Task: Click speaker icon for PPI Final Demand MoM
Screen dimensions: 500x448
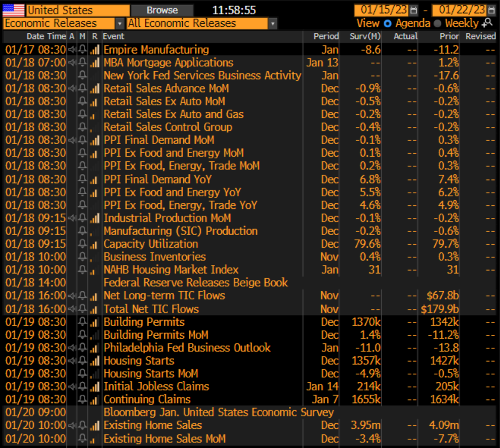Action: (72, 140)
